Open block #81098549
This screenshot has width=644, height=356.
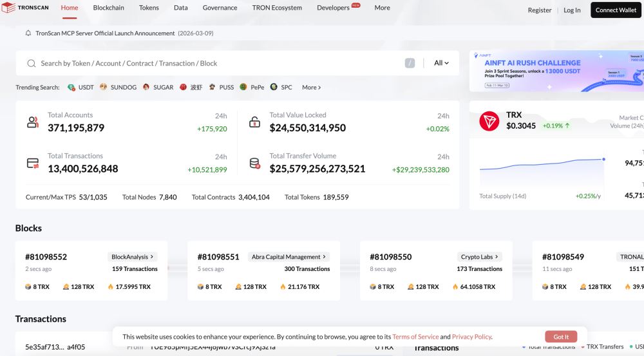563,257
